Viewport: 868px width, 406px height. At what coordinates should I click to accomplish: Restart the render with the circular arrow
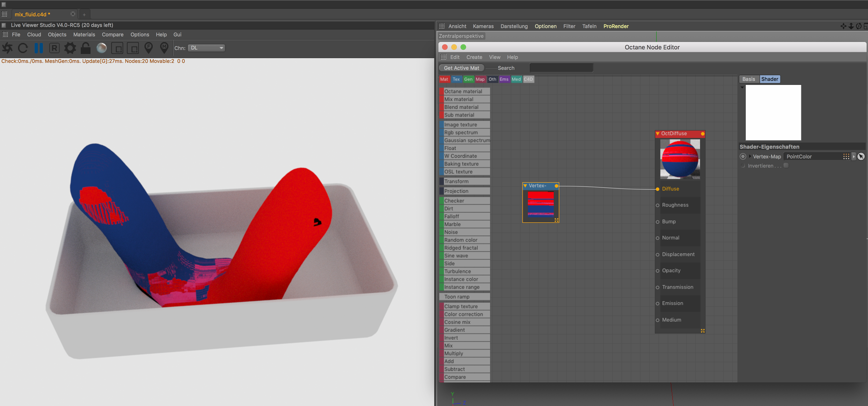tap(23, 48)
